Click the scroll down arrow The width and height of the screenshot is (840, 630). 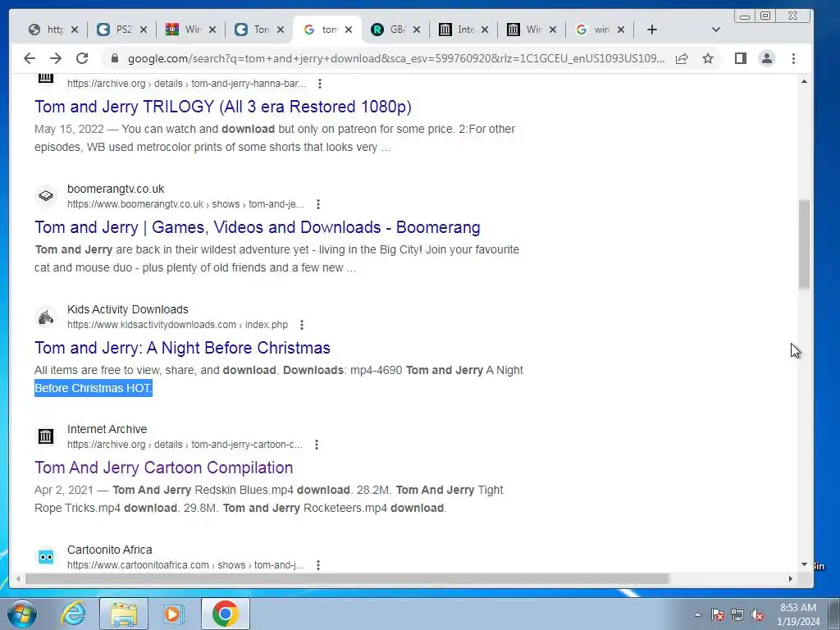pos(804,564)
